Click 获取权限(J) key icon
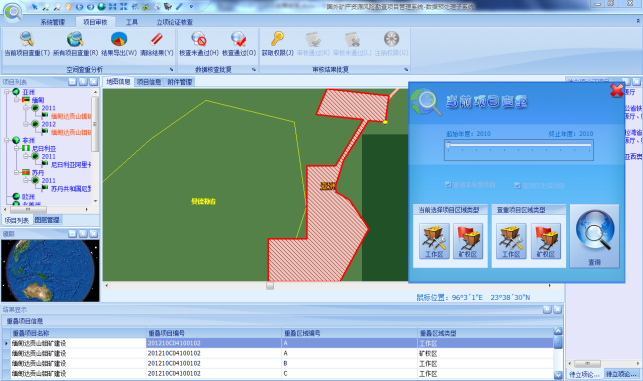This screenshot has height=381, width=643. [277, 39]
